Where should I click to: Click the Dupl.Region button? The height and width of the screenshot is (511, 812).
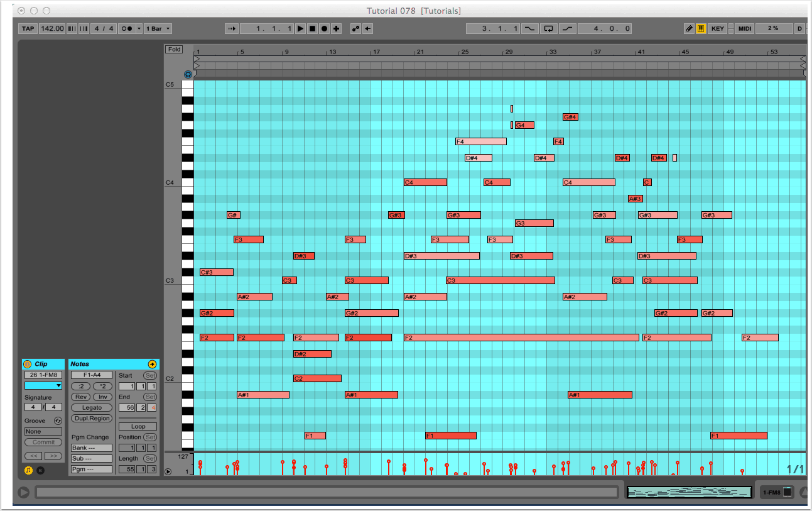[92, 418]
